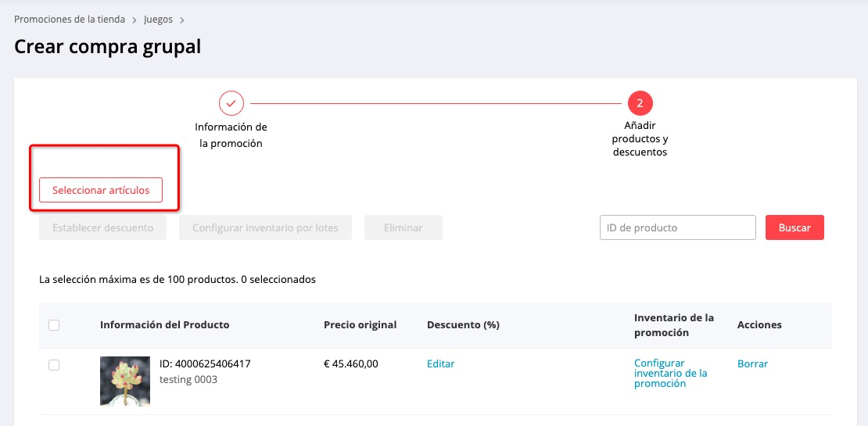The width and height of the screenshot is (868, 426).
Task: Click the Descuento (%) column header
Action: click(x=464, y=324)
